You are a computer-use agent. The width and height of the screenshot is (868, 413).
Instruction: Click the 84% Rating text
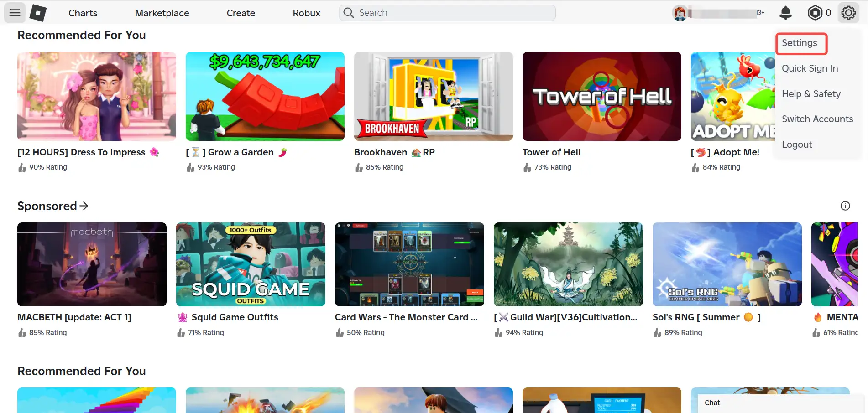pyautogui.click(x=722, y=167)
